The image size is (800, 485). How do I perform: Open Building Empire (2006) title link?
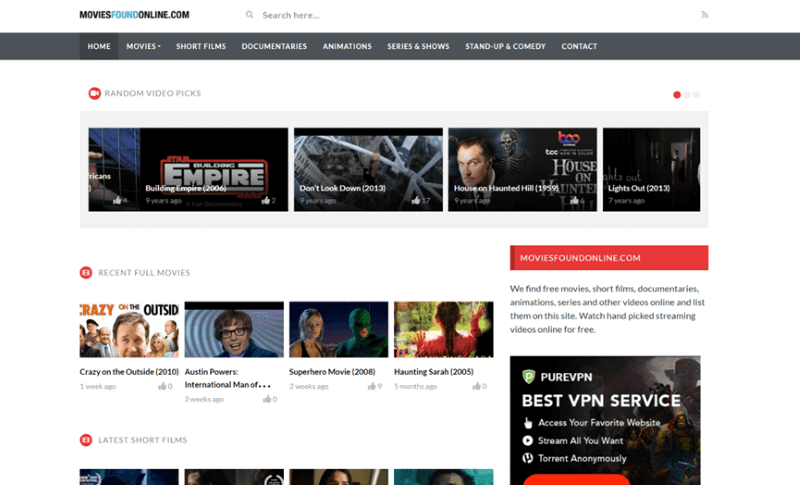tap(186, 188)
